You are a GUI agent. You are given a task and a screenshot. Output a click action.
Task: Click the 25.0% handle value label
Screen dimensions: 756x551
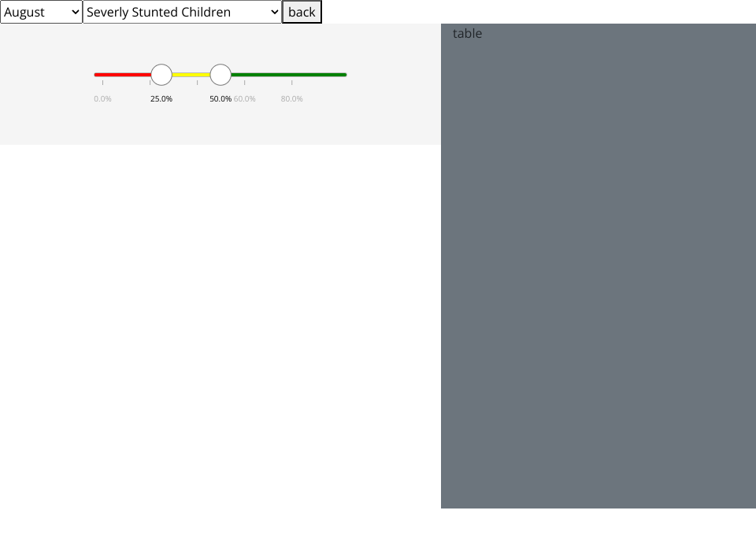tap(161, 99)
